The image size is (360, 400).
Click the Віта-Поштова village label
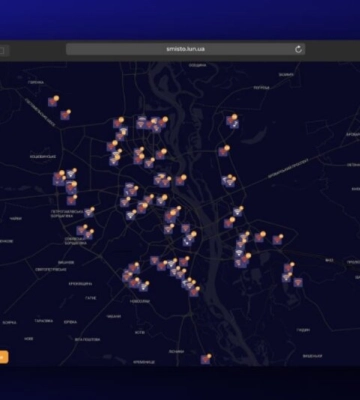pyautogui.click(x=87, y=339)
